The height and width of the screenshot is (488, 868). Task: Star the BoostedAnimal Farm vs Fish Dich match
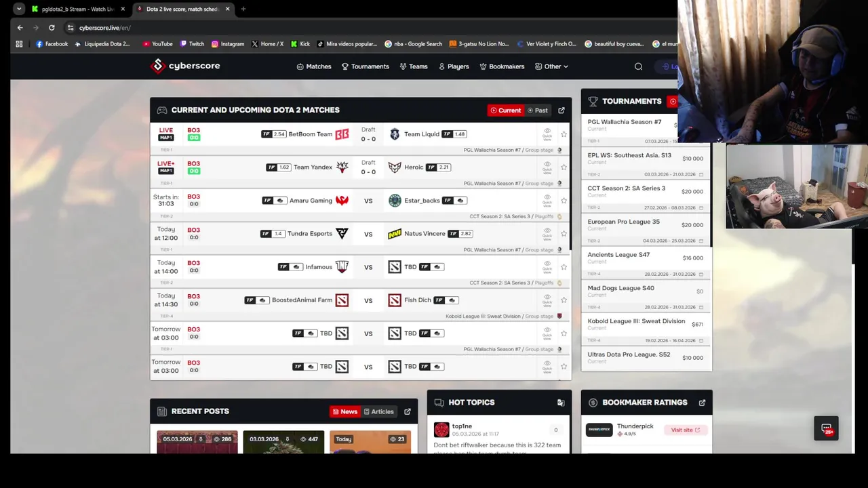coord(564,300)
